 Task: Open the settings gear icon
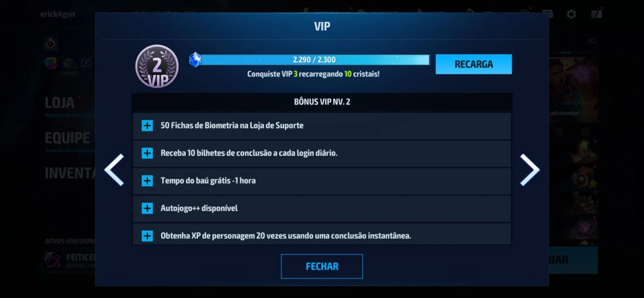571,14
